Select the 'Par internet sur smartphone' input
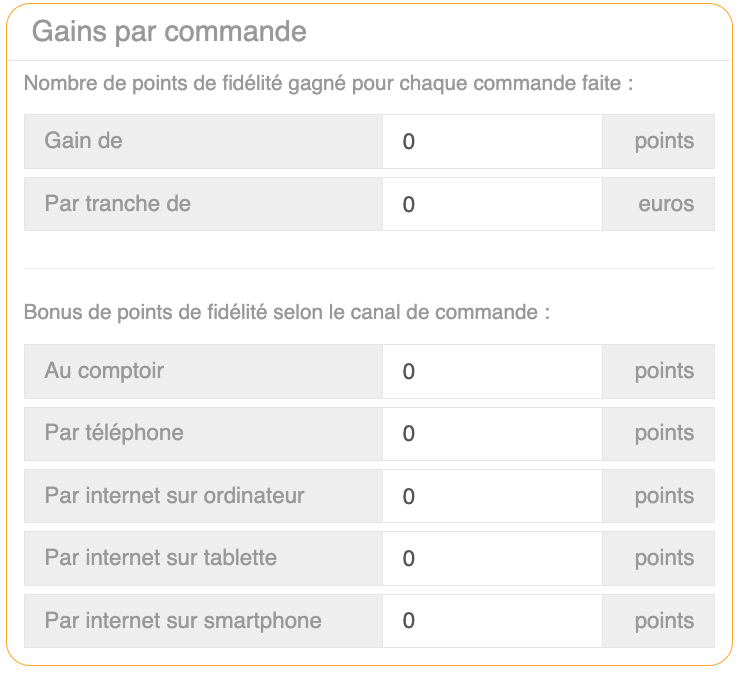 click(x=492, y=621)
